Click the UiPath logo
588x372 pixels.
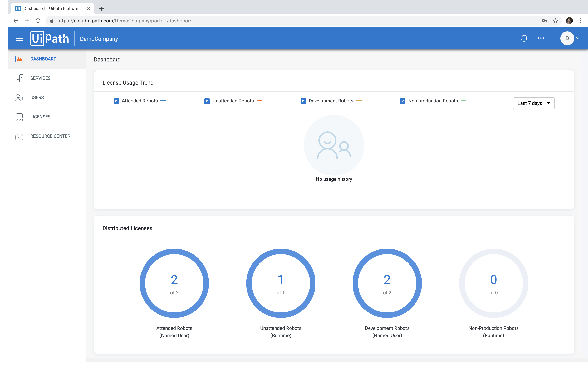coord(50,39)
